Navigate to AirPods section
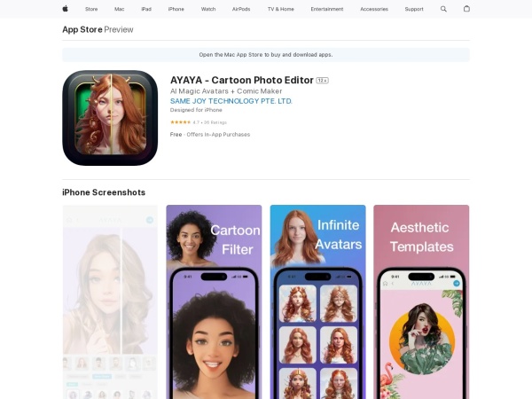The image size is (532, 399). coord(241,9)
